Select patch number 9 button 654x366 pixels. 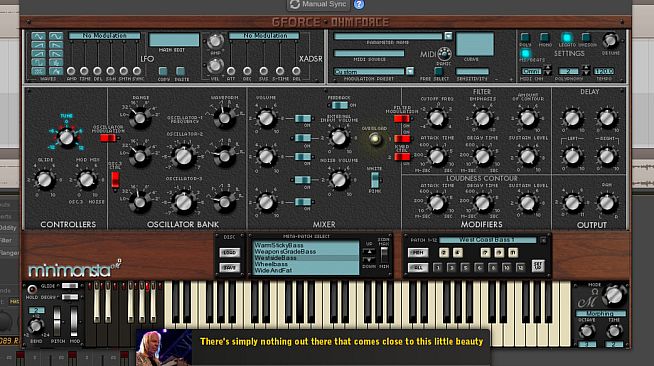[x=499, y=253]
